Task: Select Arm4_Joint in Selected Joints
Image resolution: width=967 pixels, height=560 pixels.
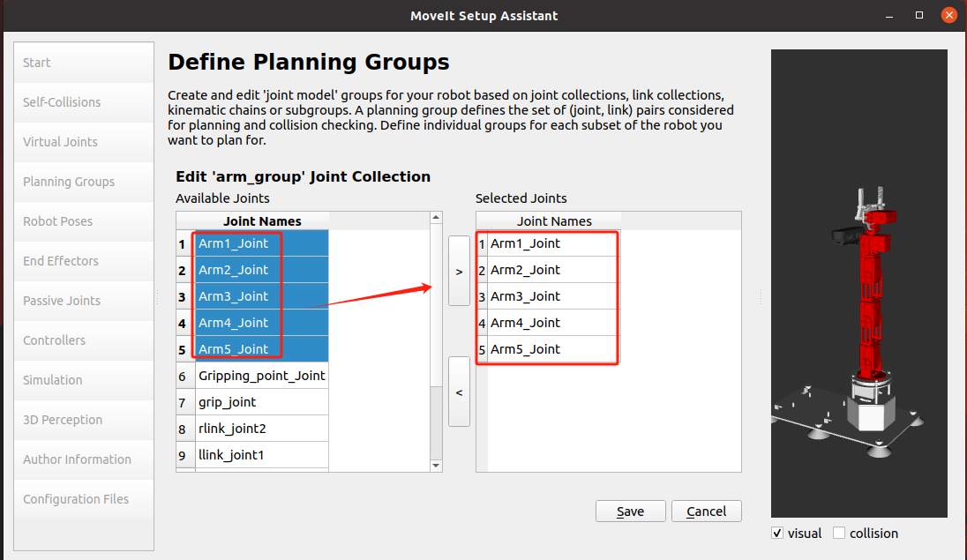Action: pyautogui.click(x=554, y=323)
